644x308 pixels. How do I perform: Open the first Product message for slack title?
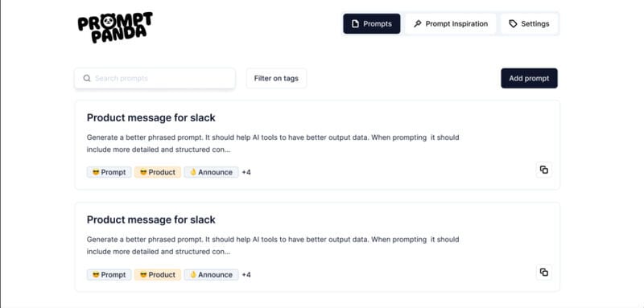(151, 117)
